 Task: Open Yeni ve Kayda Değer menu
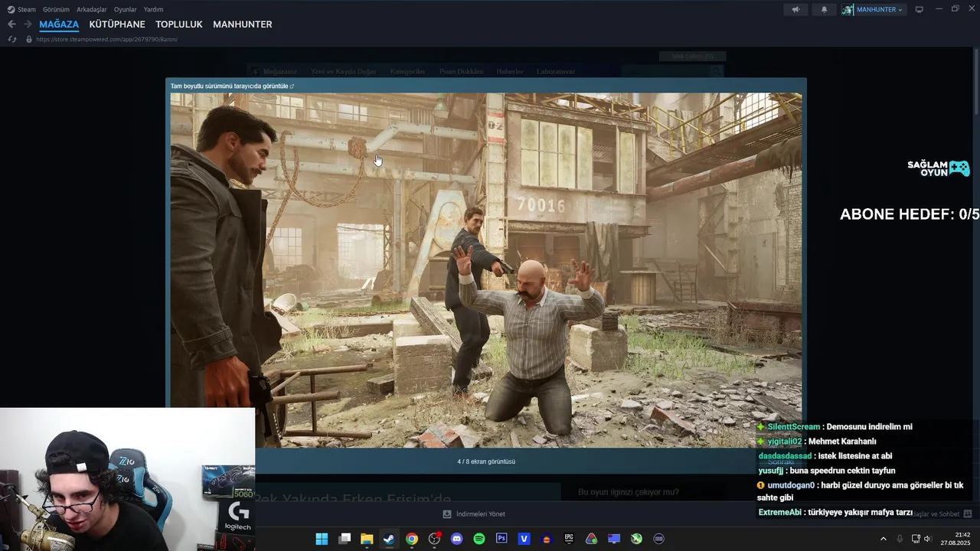344,71
